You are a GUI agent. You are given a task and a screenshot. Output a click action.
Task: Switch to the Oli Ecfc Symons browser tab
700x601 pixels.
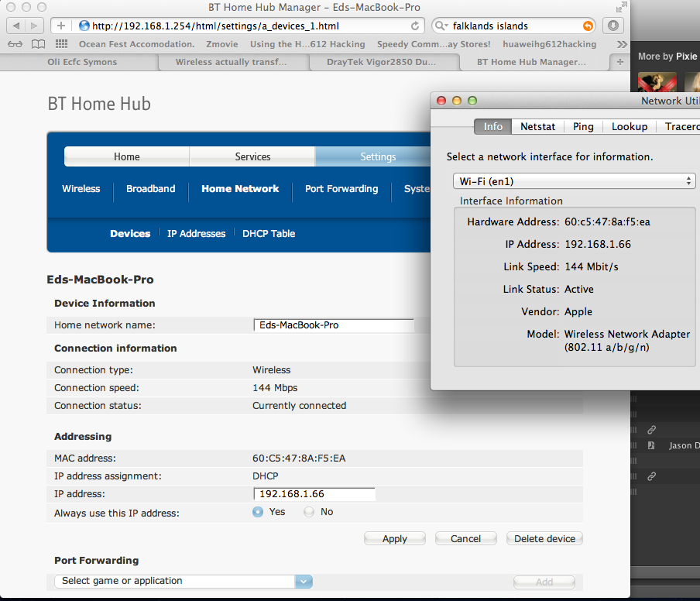coord(82,62)
